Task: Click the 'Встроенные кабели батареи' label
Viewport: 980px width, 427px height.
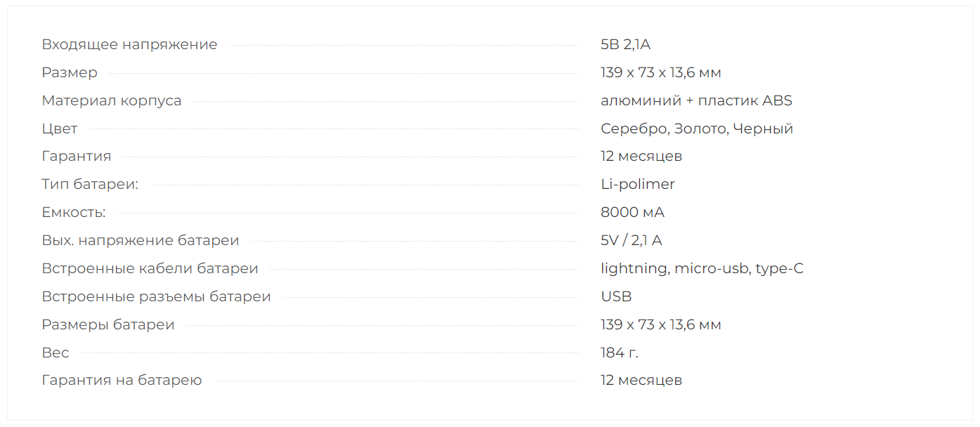Action: (x=150, y=268)
